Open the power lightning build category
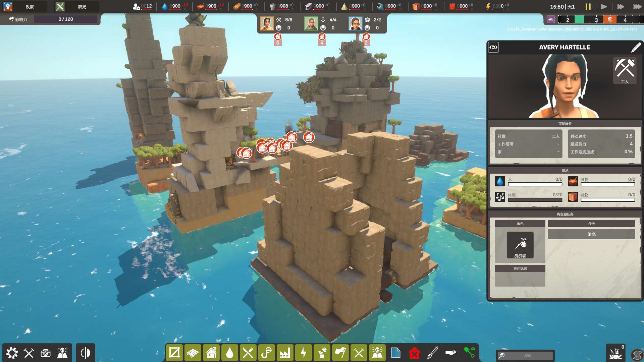644x362 pixels. tap(304, 353)
